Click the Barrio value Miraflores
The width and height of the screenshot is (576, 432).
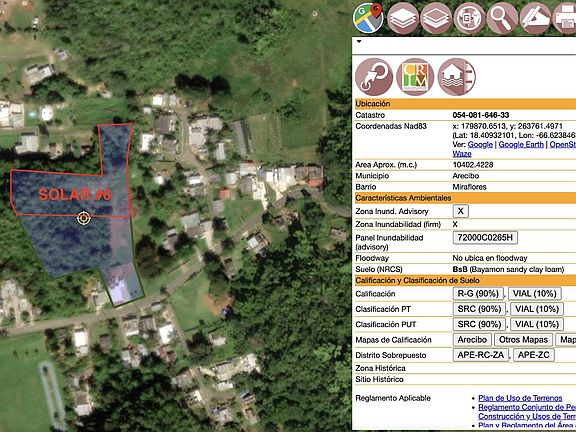tap(469, 187)
